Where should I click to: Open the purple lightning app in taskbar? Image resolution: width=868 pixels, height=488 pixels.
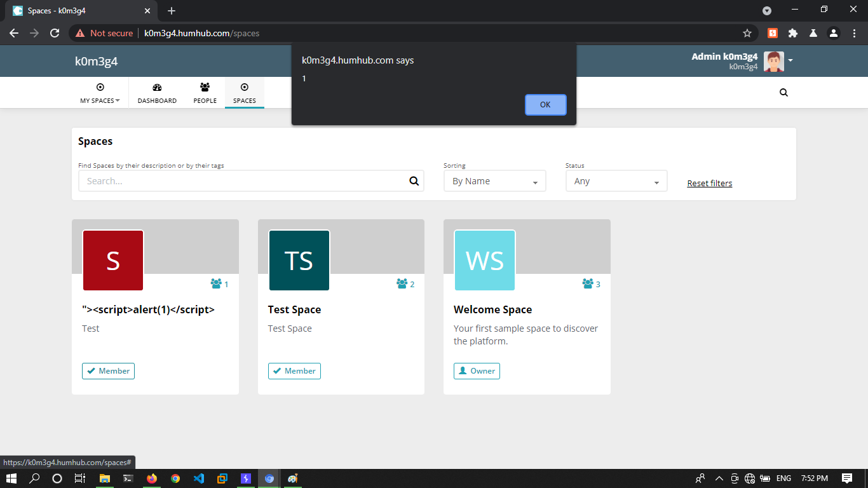click(x=246, y=478)
